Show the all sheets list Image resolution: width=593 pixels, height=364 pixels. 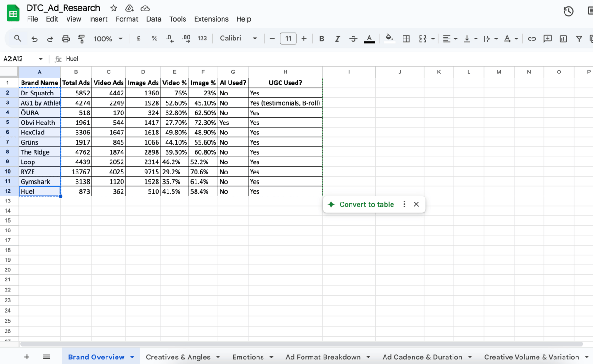(46, 357)
